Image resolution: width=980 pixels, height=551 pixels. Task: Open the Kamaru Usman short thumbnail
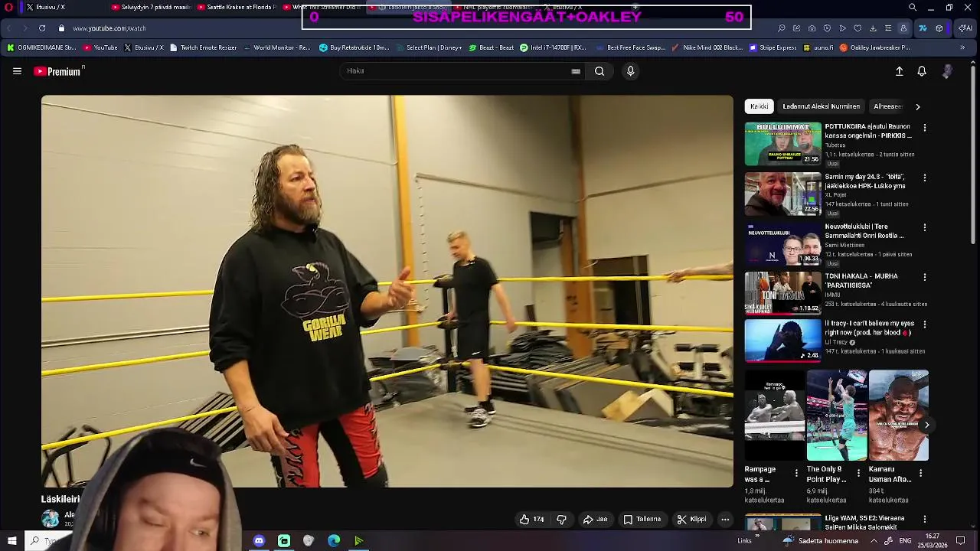click(898, 416)
